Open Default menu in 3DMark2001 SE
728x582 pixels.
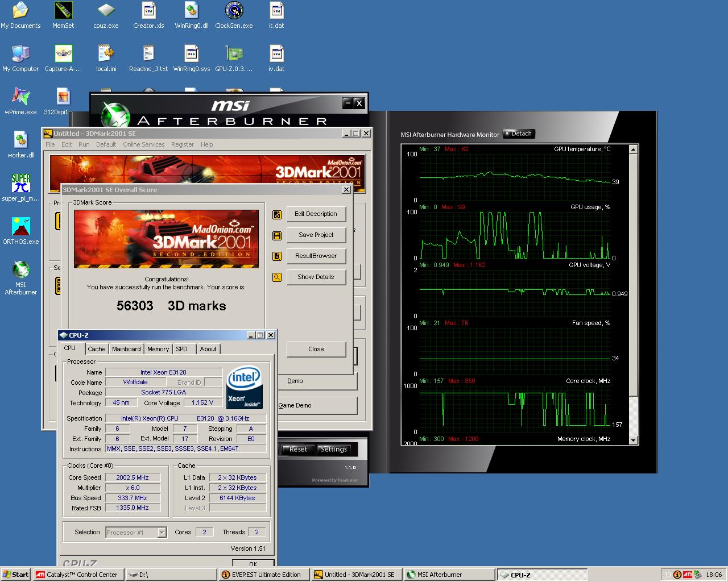(106, 144)
